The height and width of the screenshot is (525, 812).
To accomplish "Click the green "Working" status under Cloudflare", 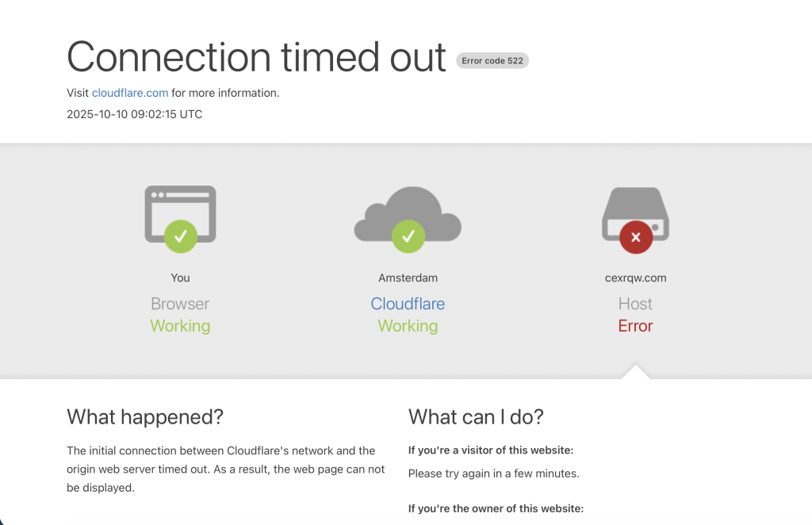I will click(x=408, y=326).
